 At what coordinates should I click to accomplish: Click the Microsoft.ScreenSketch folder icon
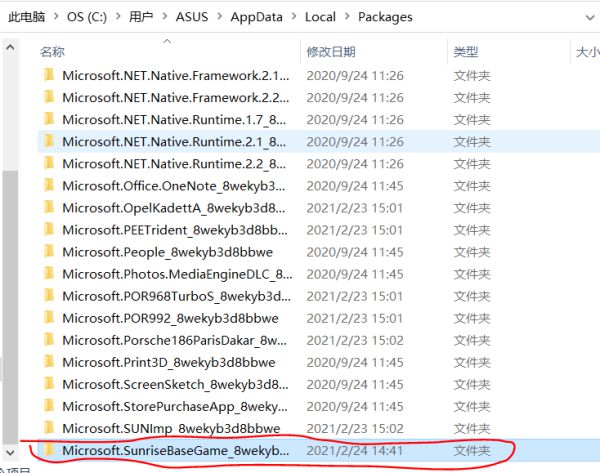[x=48, y=384]
